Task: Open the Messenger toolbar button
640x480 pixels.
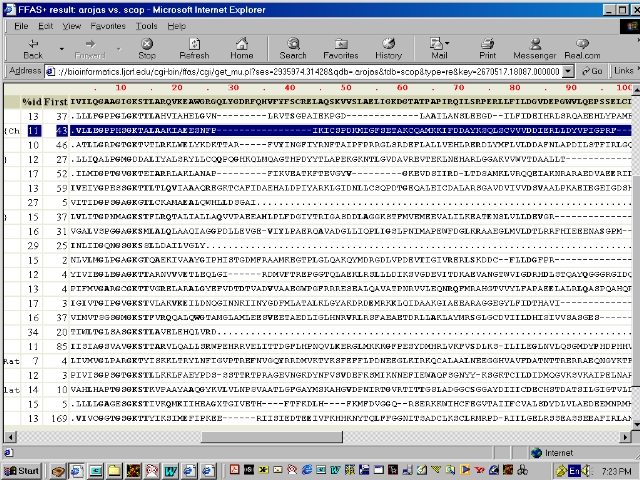Action: (535, 48)
